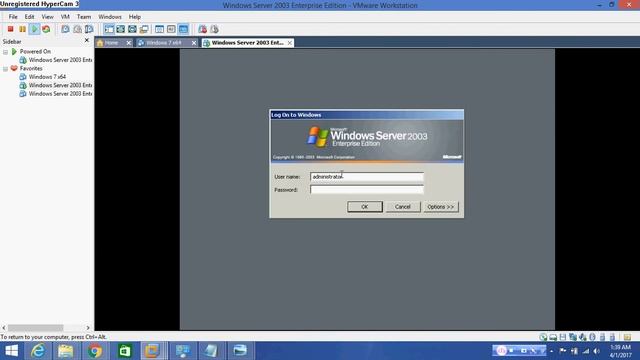Collapse the Favorites tree group
Viewport: 640px width, 360px height.
[5, 69]
